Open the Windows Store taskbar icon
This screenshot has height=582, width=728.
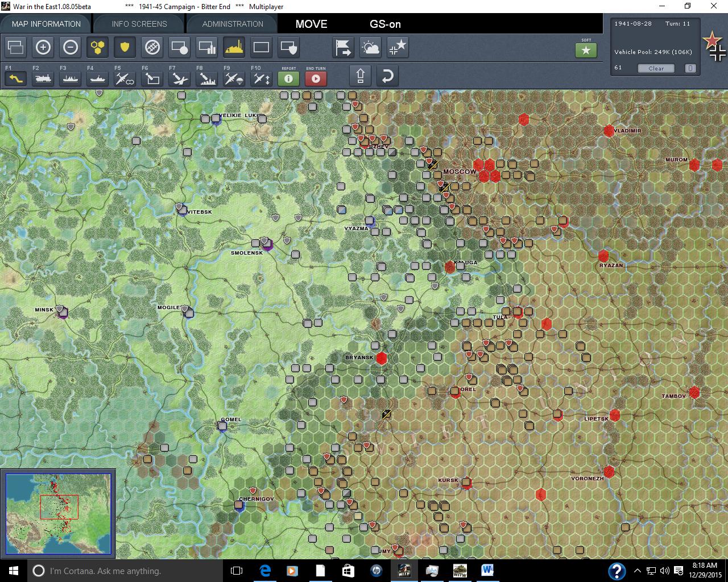point(348,571)
